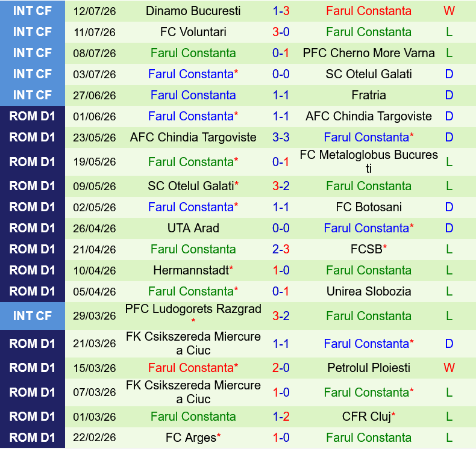This screenshot has height=449, width=476.
Task: Select Petrolul Ploiesti team name
Action: pos(369,368)
